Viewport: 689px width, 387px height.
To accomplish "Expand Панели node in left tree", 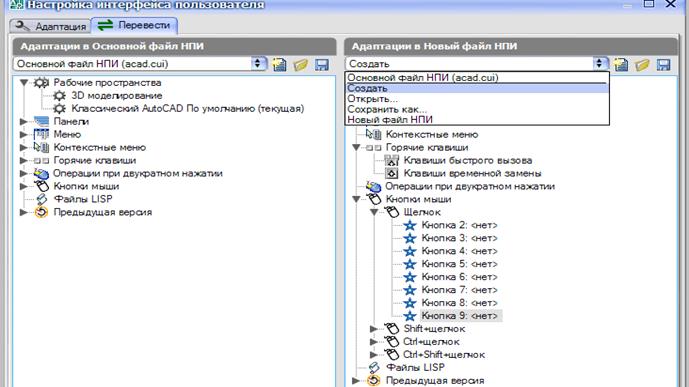I will (x=24, y=121).
